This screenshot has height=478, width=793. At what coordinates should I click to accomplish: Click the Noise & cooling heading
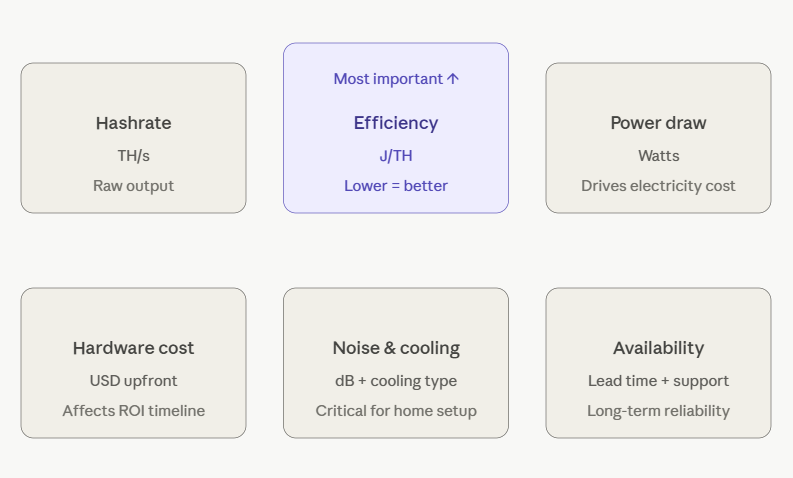(396, 348)
